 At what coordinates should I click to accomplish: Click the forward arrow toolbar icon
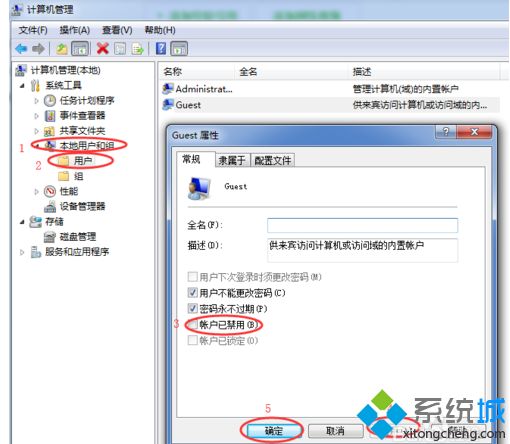pos(38,49)
